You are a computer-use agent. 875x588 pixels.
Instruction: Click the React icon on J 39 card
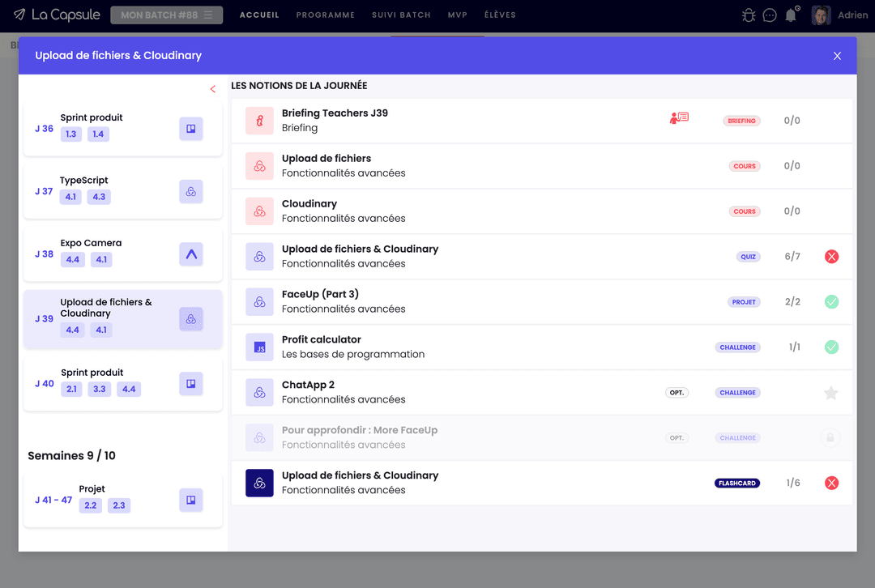click(x=191, y=319)
